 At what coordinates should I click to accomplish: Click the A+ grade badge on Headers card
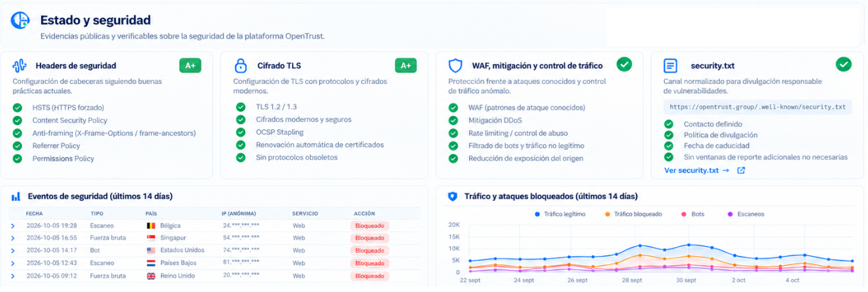(190, 66)
